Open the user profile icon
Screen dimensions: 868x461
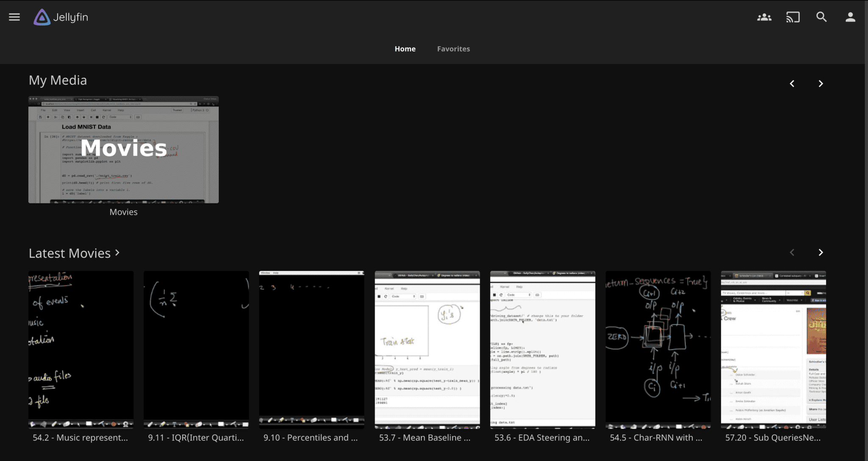(x=850, y=17)
